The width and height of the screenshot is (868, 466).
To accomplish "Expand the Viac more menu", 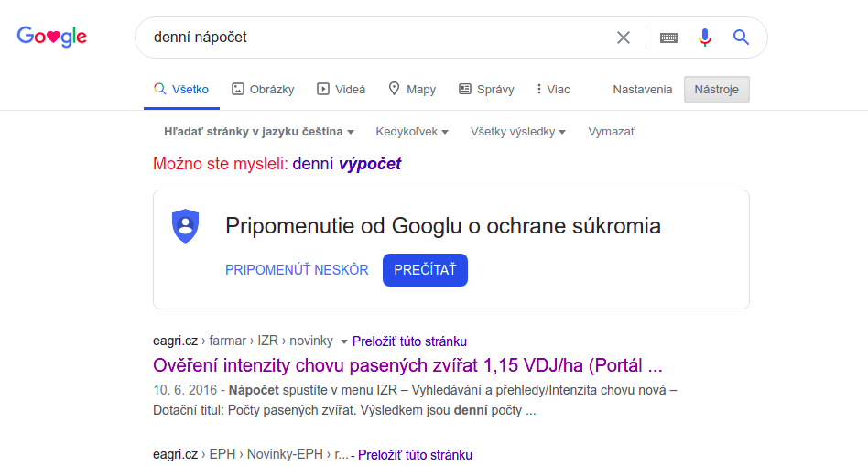I will (553, 90).
